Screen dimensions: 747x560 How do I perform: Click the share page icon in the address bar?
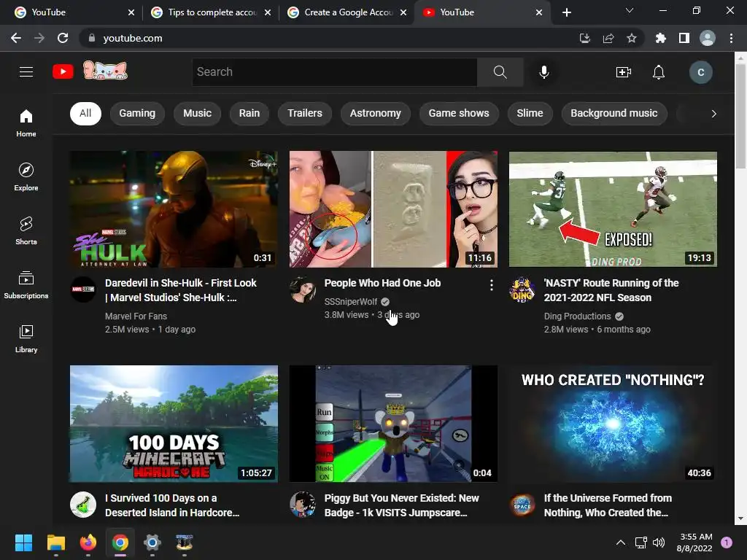point(608,38)
